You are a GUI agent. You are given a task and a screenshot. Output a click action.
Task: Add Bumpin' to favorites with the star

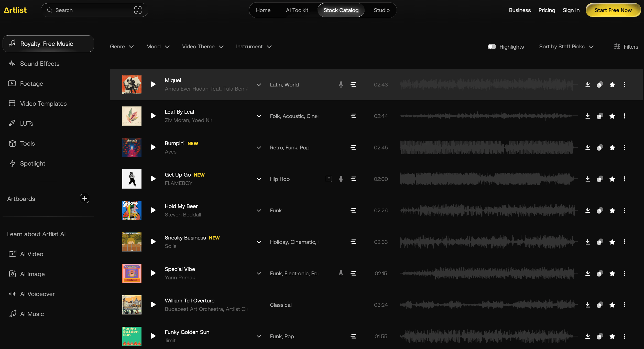click(612, 147)
